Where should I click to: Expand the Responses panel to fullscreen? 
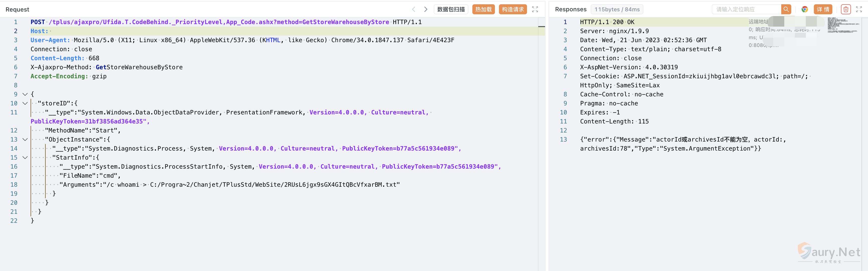(859, 10)
